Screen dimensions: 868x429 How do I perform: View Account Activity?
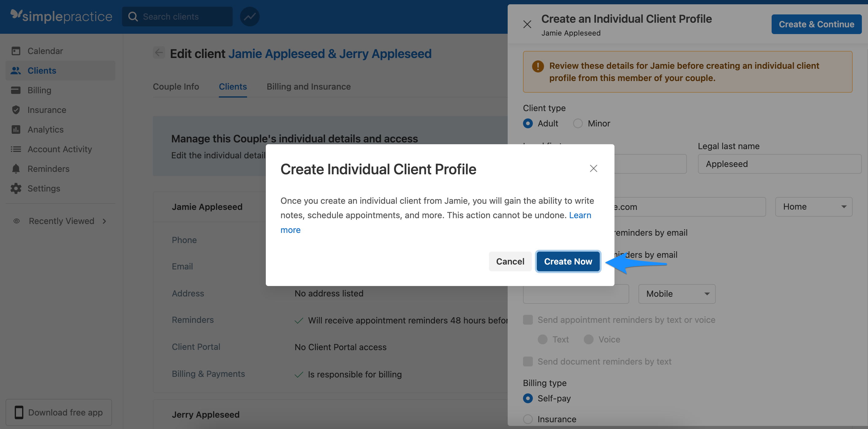point(60,149)
